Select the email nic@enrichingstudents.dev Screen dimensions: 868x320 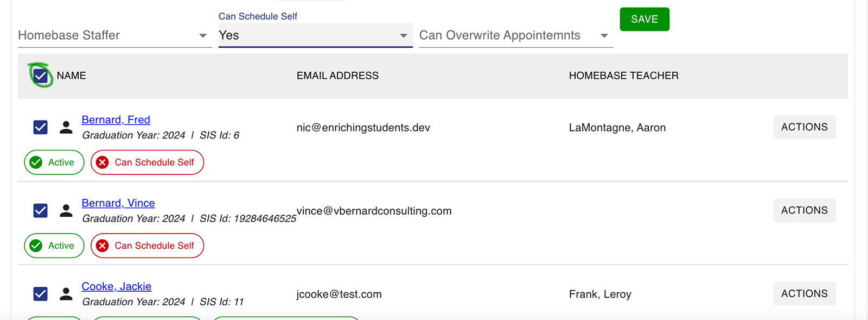(363, 128)
